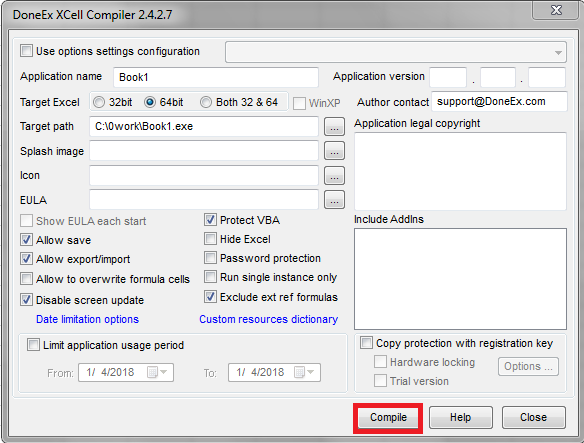Click the EULA path field
Viewport: 584px width, 443px height.
pos(204,199)
